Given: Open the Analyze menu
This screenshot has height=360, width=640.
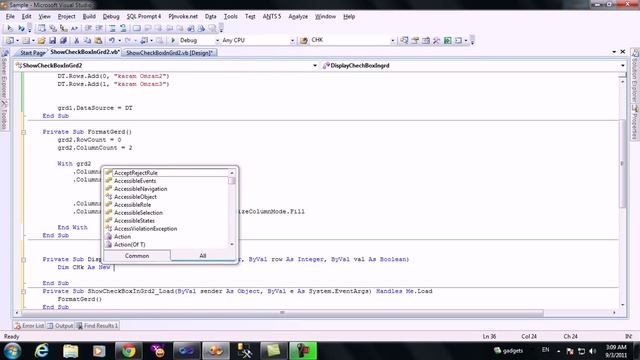Looking at the screenshot, I should [298, 16].
